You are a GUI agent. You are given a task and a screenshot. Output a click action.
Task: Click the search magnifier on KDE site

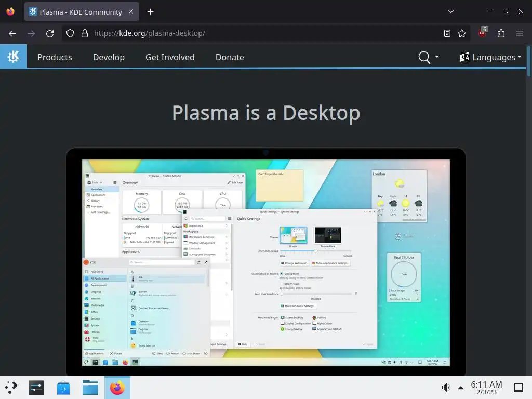point(424,57)
